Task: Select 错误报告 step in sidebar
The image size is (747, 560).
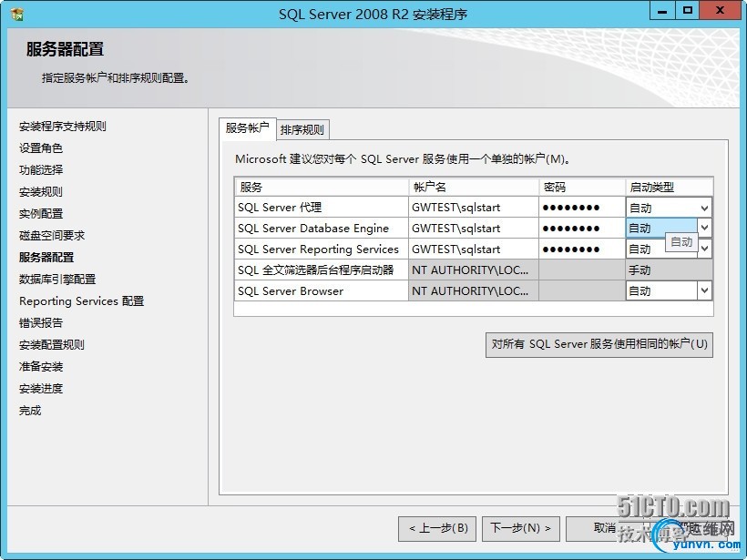Action: coord(41,323)
